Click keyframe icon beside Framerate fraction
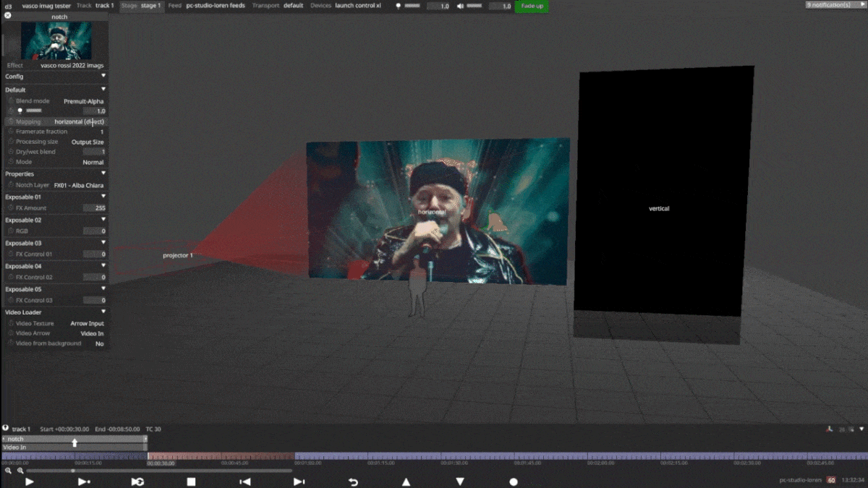This screenshot has height=488, width=868. pyautogui.click(x=11, y=132)
